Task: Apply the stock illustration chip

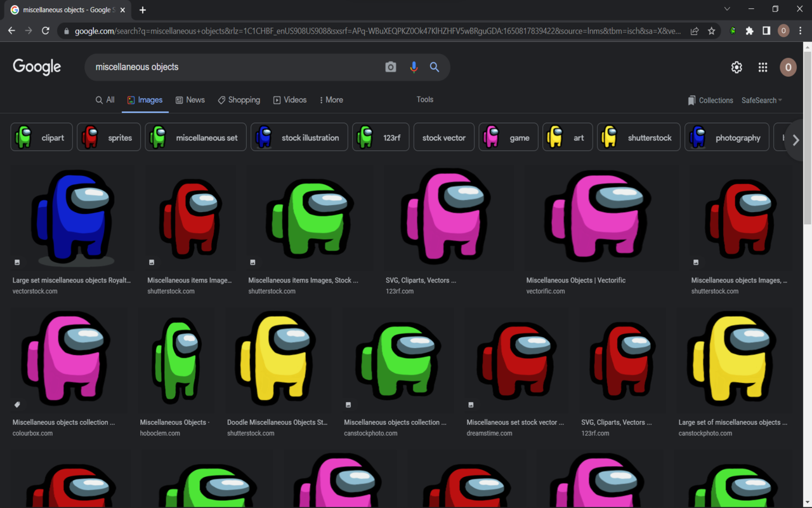Action: 299,137
